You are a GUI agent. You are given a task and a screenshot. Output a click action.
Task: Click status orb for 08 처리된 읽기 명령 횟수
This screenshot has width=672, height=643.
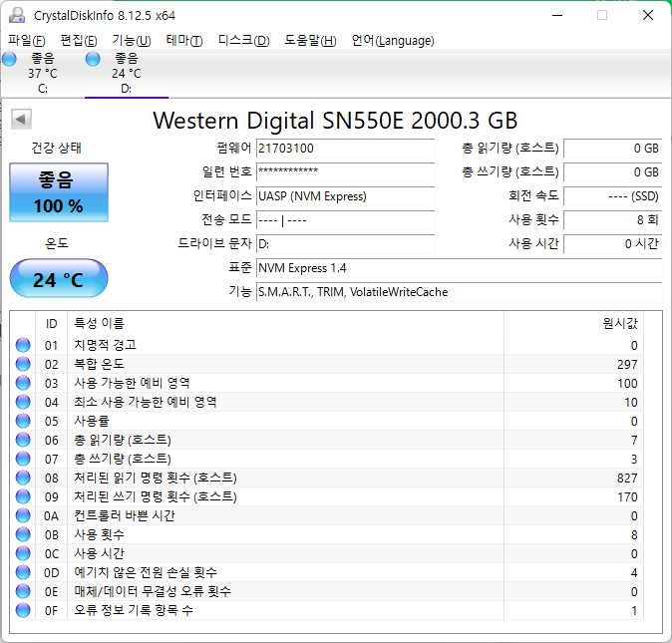pyautogui.click(x=23, y=478)
